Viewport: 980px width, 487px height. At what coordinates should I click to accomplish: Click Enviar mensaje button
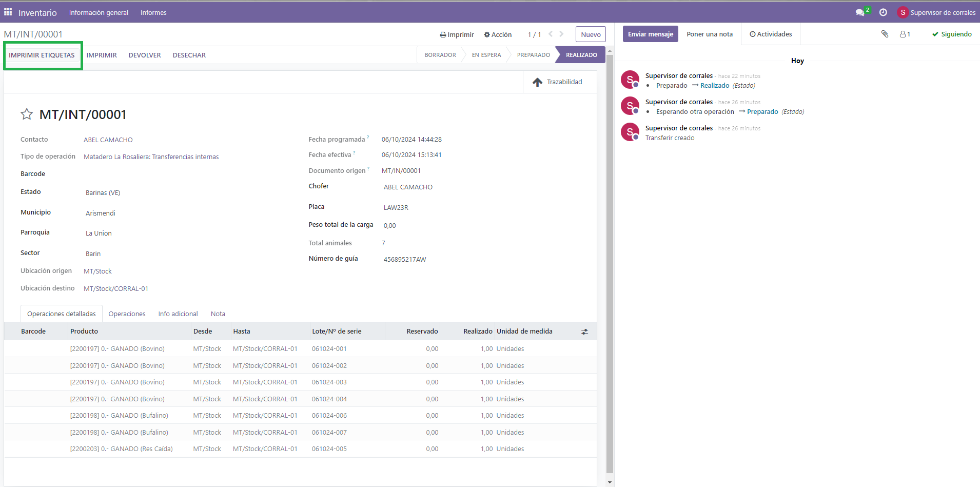click(651, 34)
